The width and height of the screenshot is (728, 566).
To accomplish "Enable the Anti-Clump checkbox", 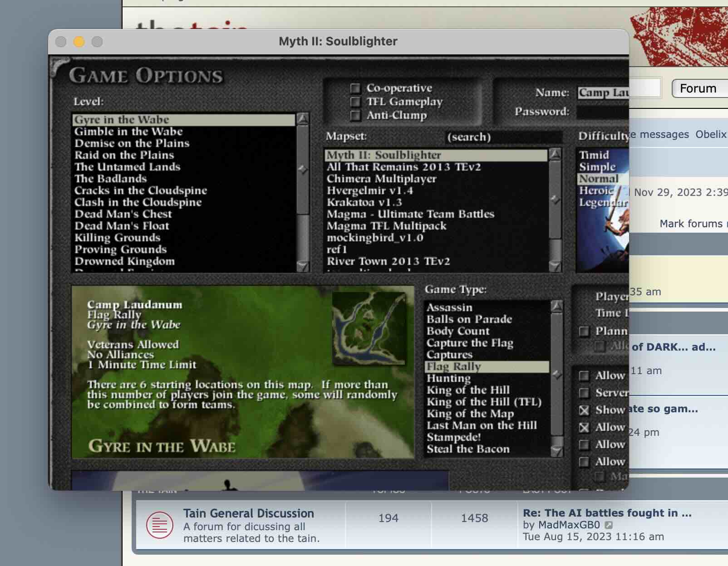I will point(355,115).
